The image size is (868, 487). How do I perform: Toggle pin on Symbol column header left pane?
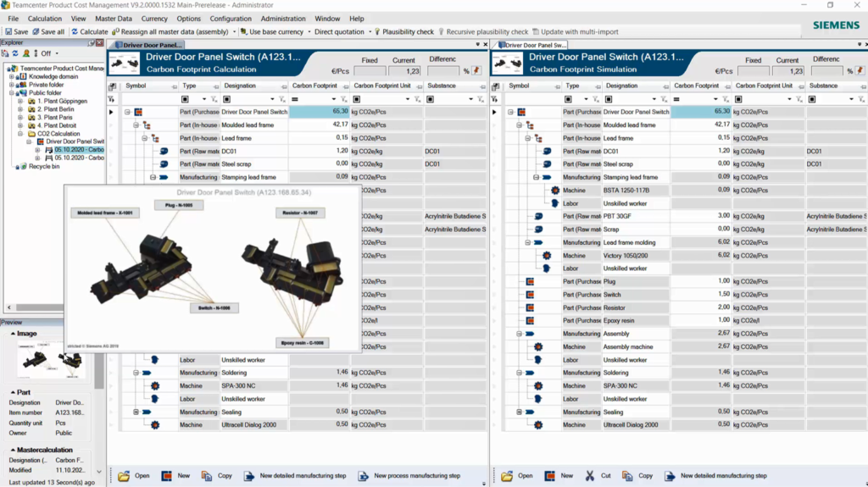click(174, 87)
